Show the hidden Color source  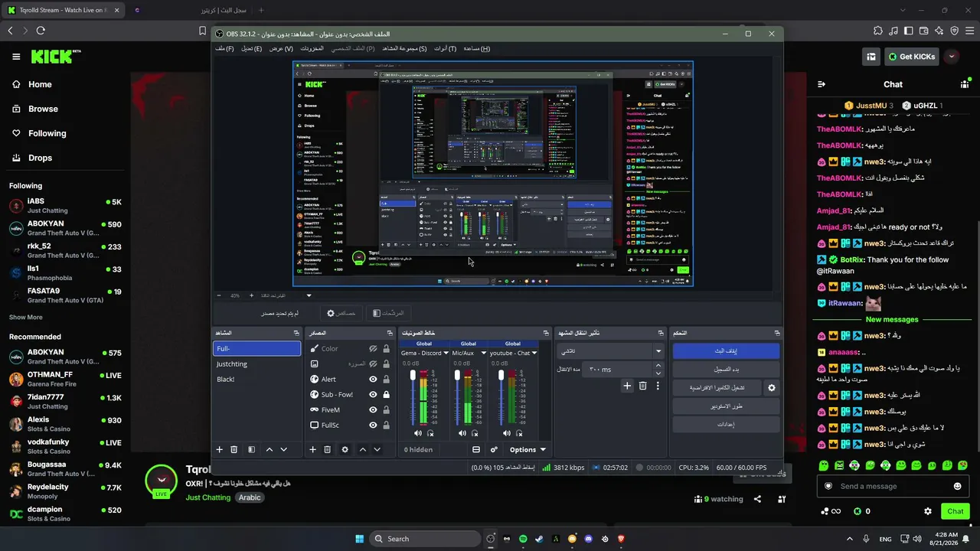click(373, 348)
